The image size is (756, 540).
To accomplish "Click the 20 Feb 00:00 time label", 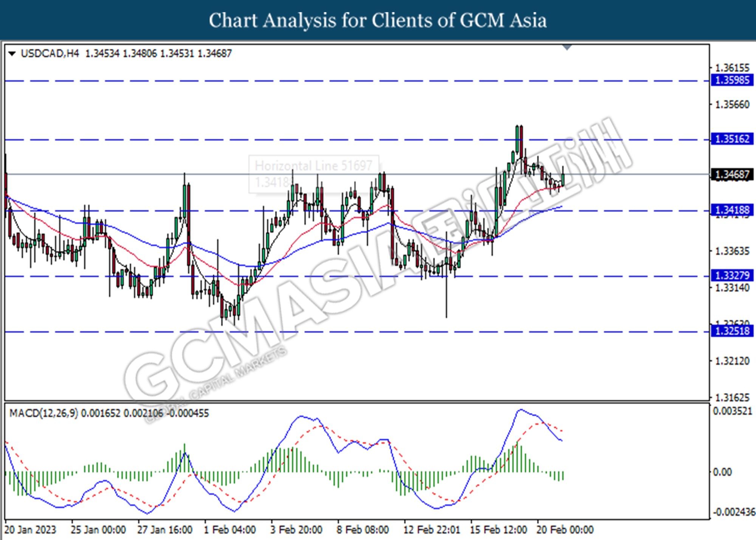I will click(565, 530).
